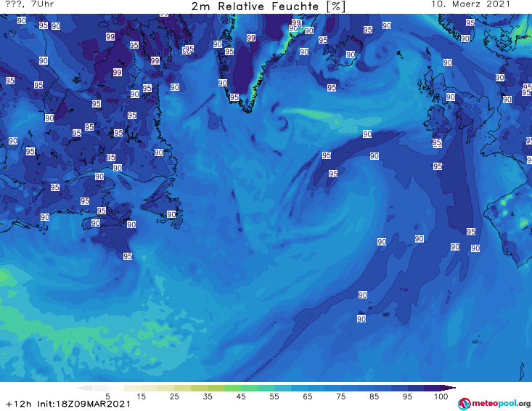Click the legend value 25

(x=174, y=396)
